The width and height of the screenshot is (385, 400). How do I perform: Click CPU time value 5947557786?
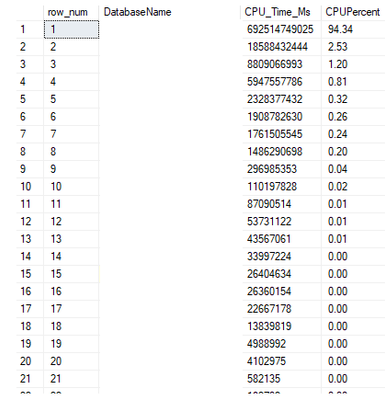pos(275,82)
